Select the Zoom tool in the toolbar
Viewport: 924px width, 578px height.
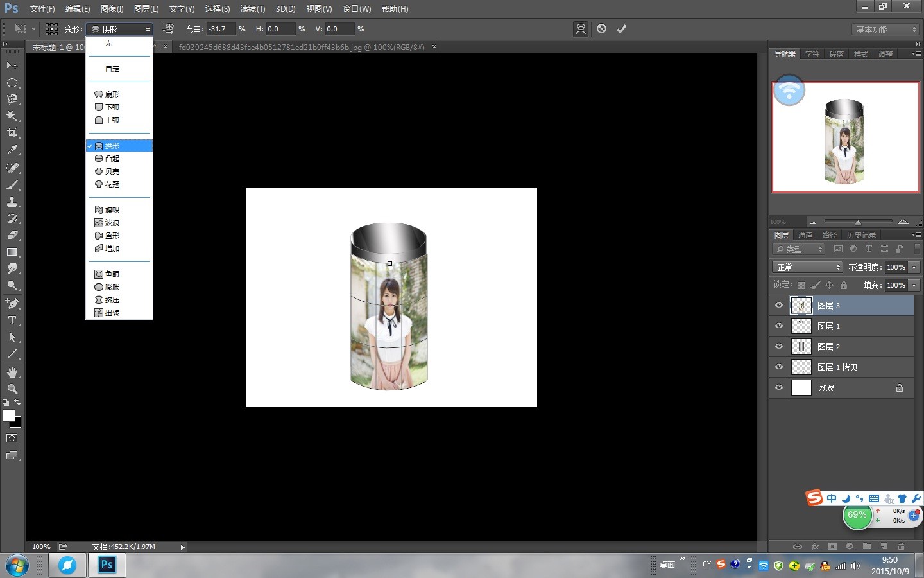(12, 389)
